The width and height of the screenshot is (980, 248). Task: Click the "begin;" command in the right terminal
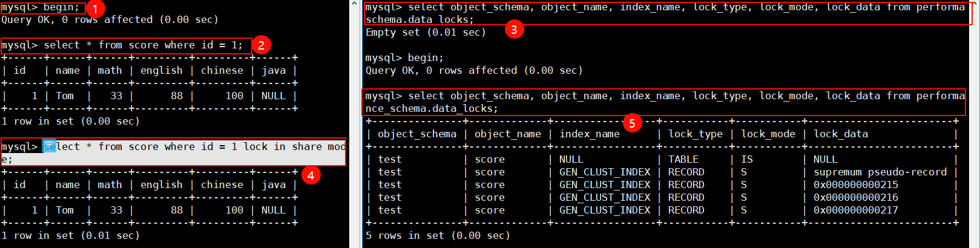click(x=426, y=57)
